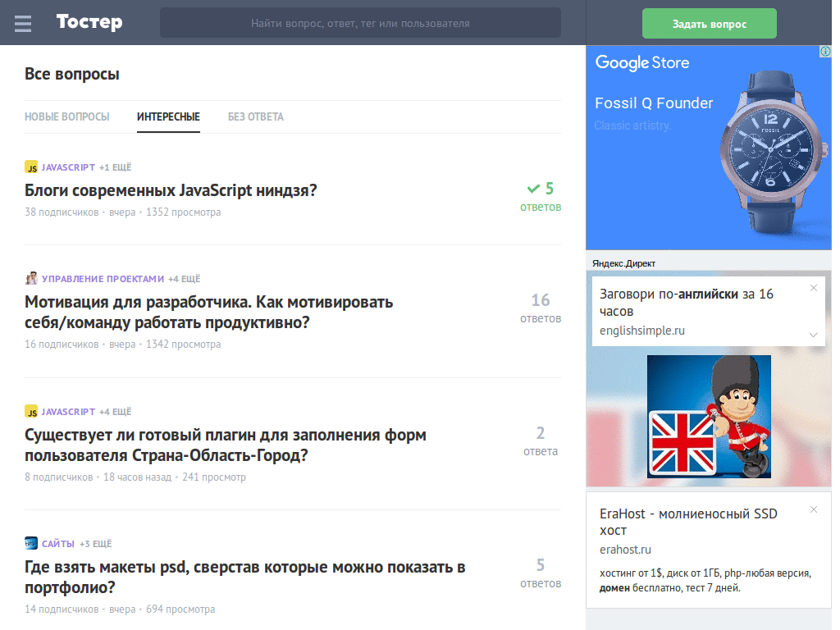Expand +4 ЕЩЁ next to Управление проектами
Image resolution: width=840 pixels, height=630 pixels.
(x=185, y=279)
